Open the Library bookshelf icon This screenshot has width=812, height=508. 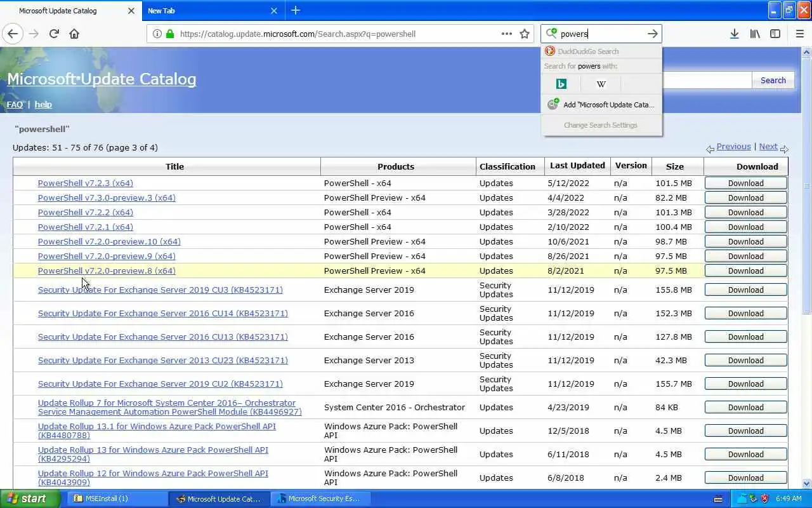click(x=755, y=34)
